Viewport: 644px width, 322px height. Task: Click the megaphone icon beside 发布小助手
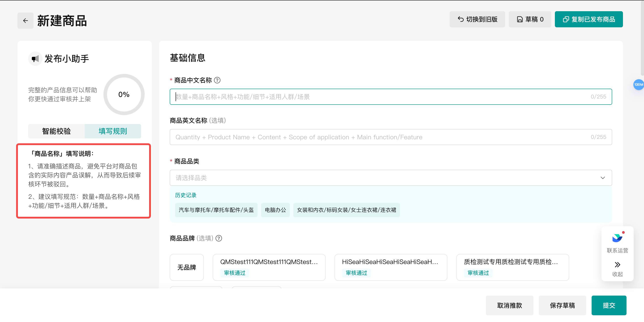(x=35, y=59)
